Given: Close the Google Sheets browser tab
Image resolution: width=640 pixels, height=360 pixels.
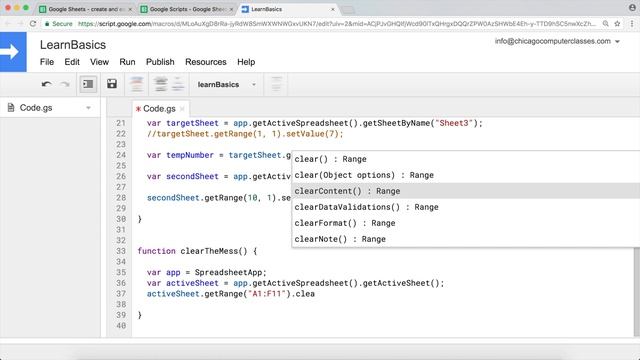Looking at the screenshot, I should click(130, 9).
